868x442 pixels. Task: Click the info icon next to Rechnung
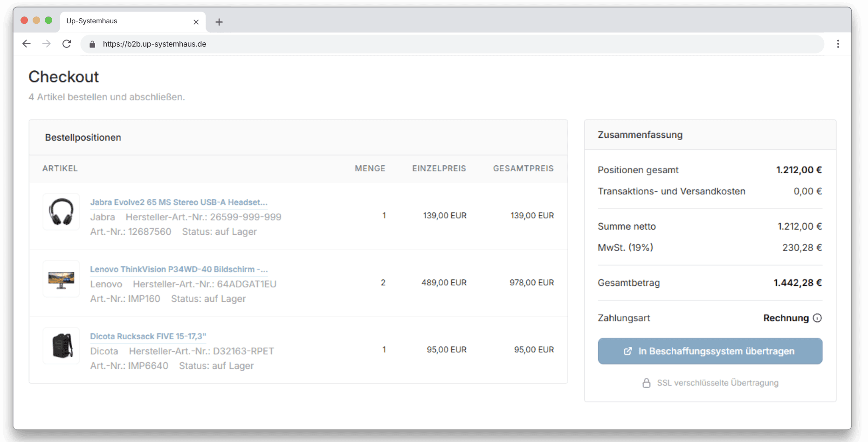[x=817, y=318]
